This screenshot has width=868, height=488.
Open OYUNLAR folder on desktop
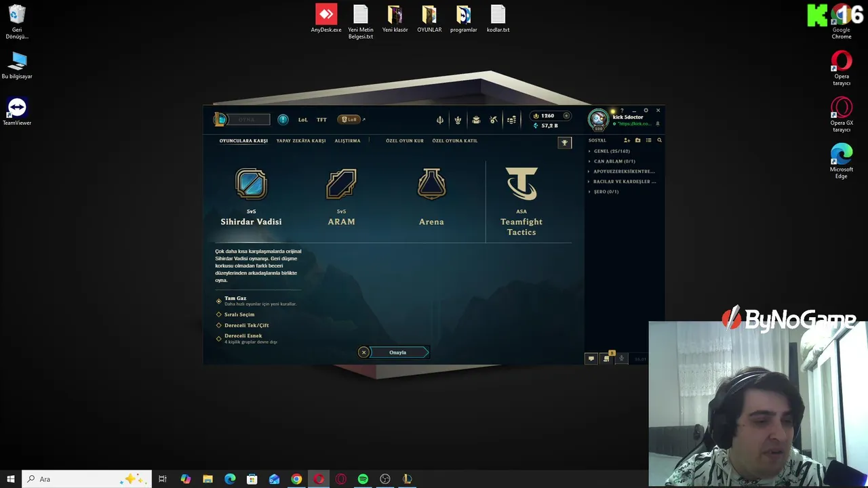tap(429, 19)
